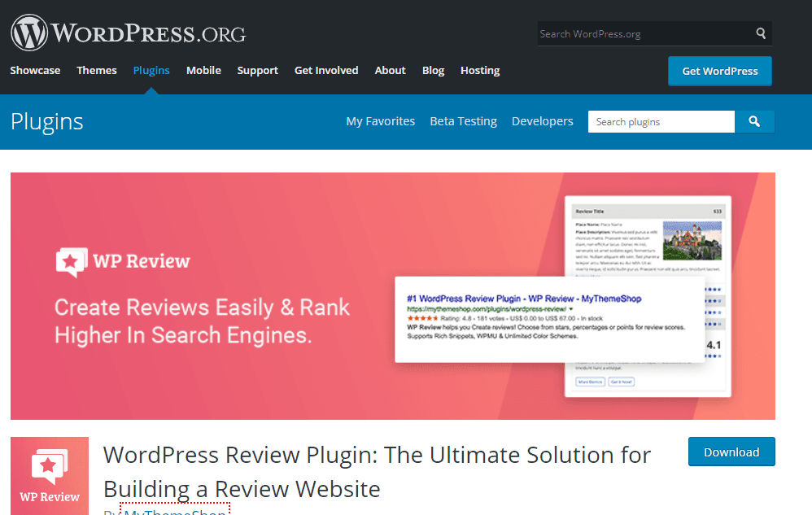
Task: Open the Developers page
Action: (x=542, y=121)
